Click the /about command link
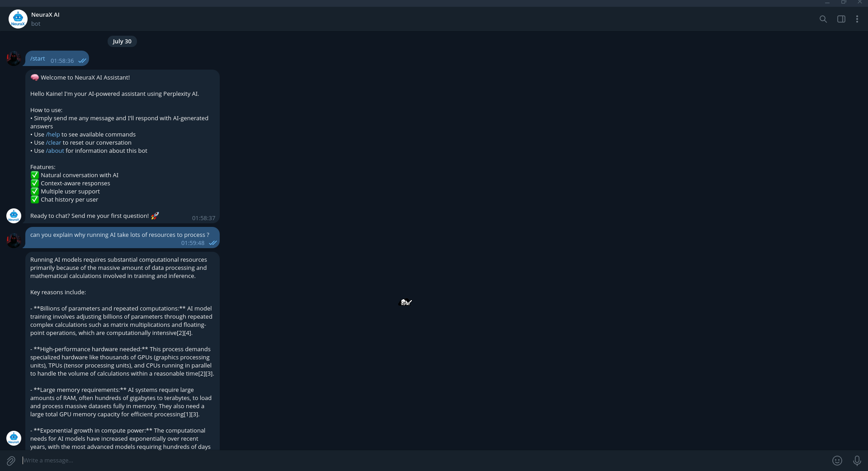The width and height of the screenshot is (868, 471). point(55,151)
